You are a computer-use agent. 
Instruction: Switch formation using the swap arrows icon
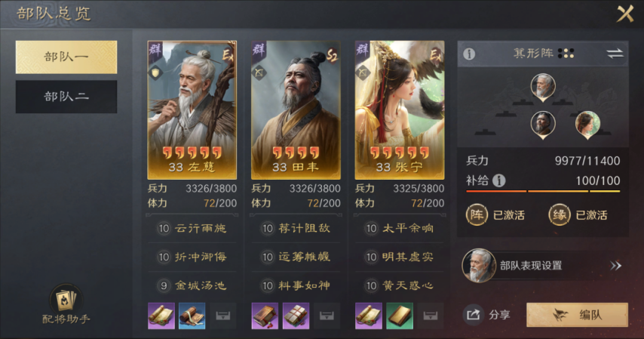tap(615, 54)
